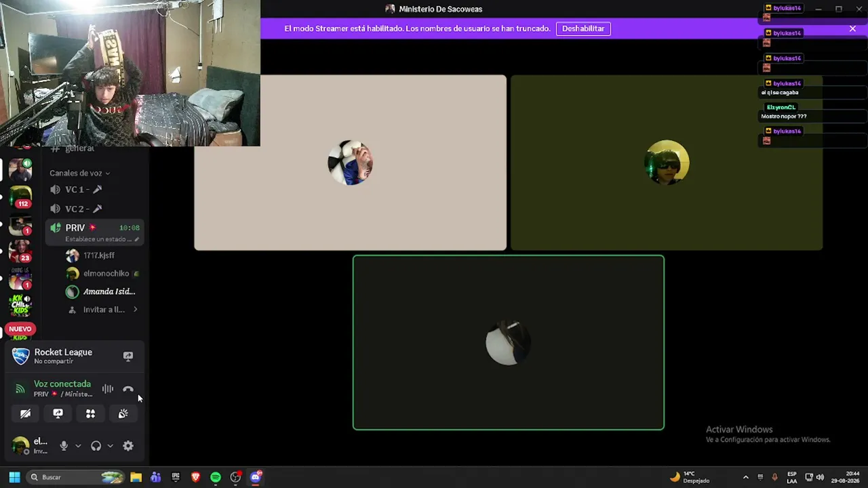
Task: Select the olive participant video tile
Action: click(x=667, y=163)
